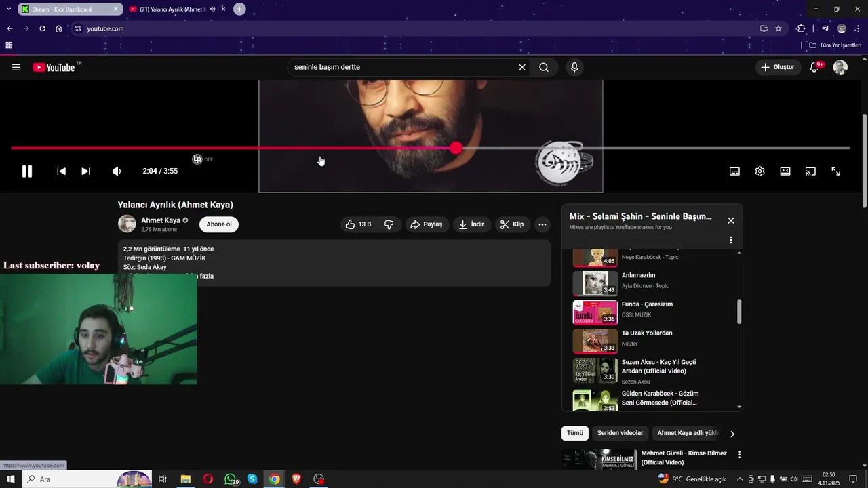Open YouTube notifications bell
The width and height of the screenshot is (868, 488).
click(x=815, y=67)
